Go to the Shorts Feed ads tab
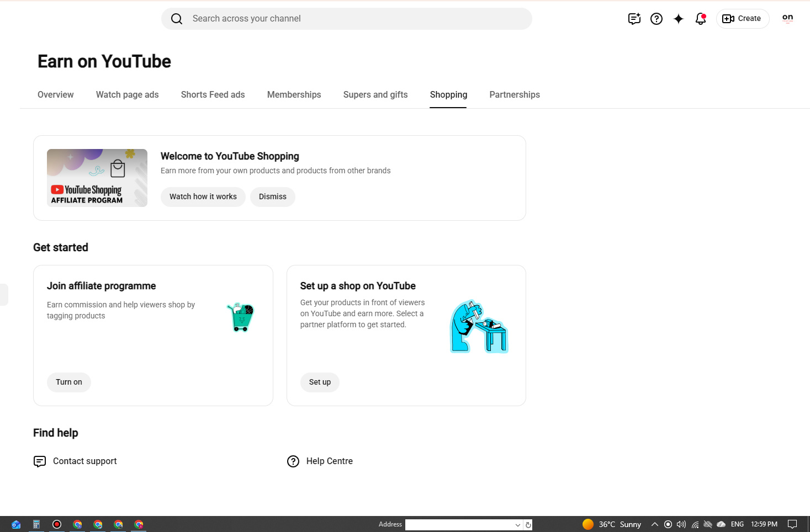This screenshot has width=810, height=532. pos(213,95)
